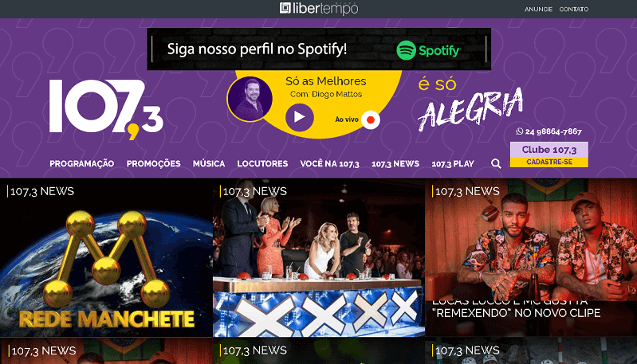
Task: Click the CONTATO link
Action: 574,9
